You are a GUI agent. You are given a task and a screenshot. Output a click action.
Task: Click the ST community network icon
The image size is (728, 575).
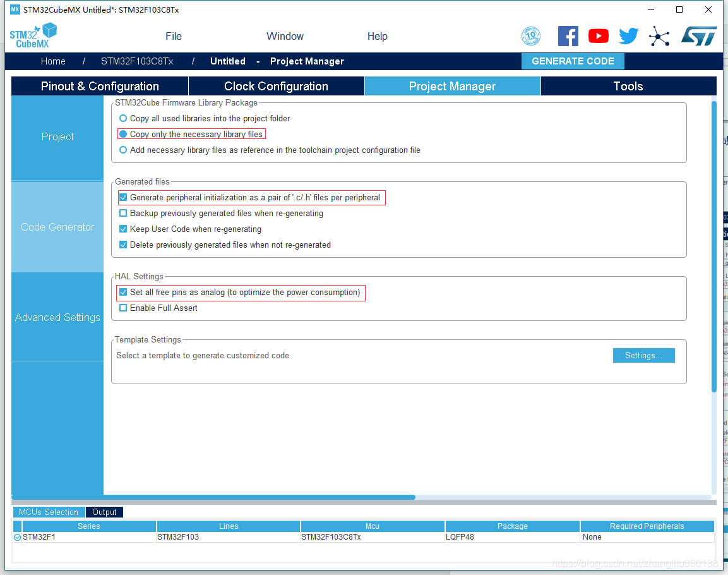[659, 36]
